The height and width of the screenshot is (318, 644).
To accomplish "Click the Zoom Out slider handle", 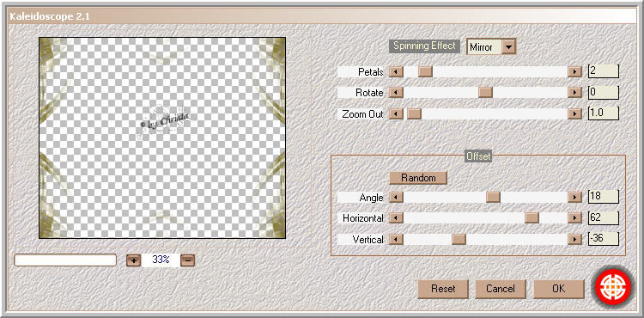I will (414, 113).
